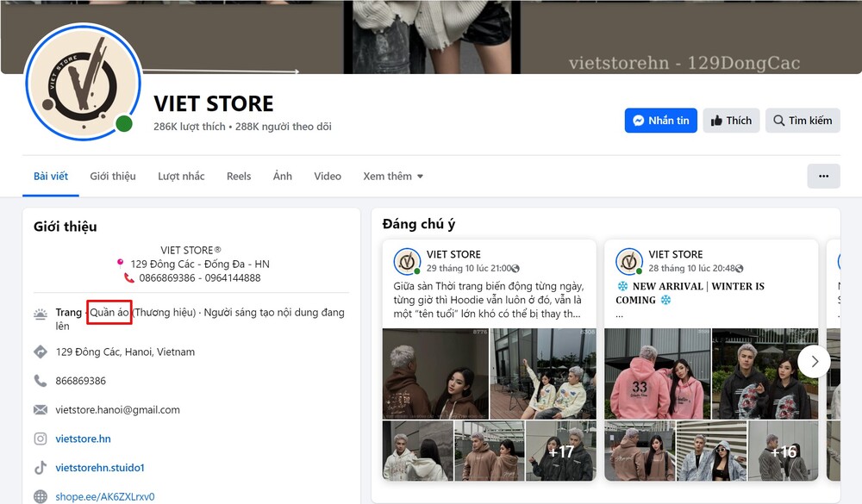Click the TikTok icon in Giới thiệu
This screenshot has height=504, width=862.
pyautogui.click(x=41, y=468)
